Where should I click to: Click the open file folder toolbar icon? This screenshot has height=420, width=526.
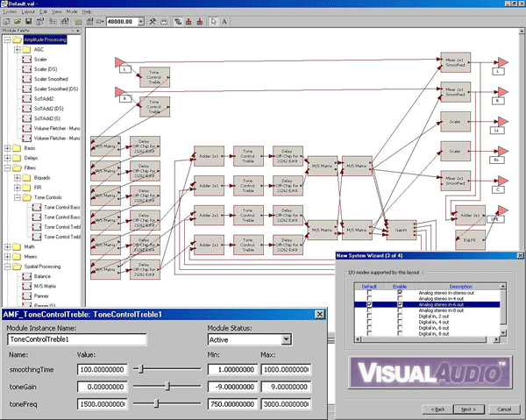tap(18, 22)
